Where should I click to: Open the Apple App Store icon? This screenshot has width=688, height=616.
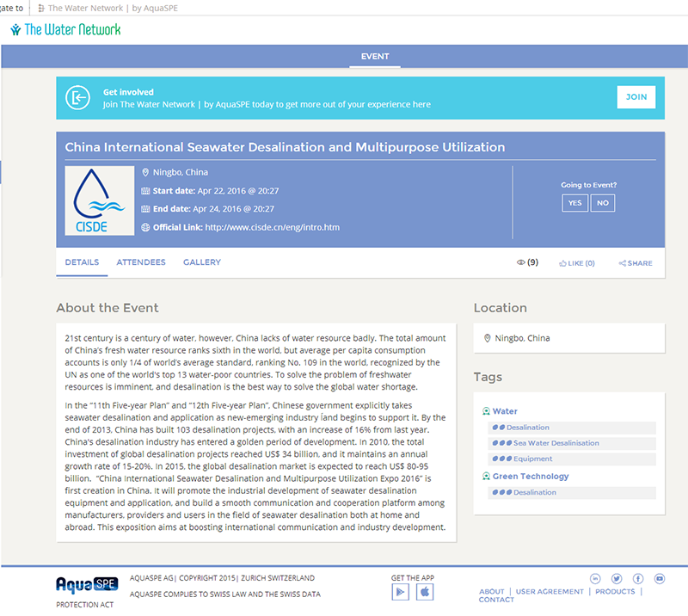tap(425, 592)
